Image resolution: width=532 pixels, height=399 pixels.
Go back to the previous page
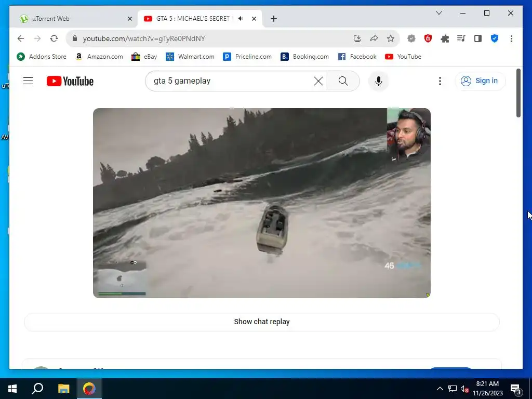(x=21, y=38)
